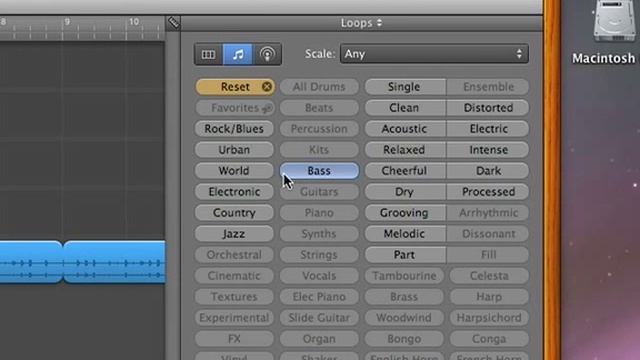The image size is (640, 360).
Task: Select the Grooving descriptor
Action: tap(404, 213)
